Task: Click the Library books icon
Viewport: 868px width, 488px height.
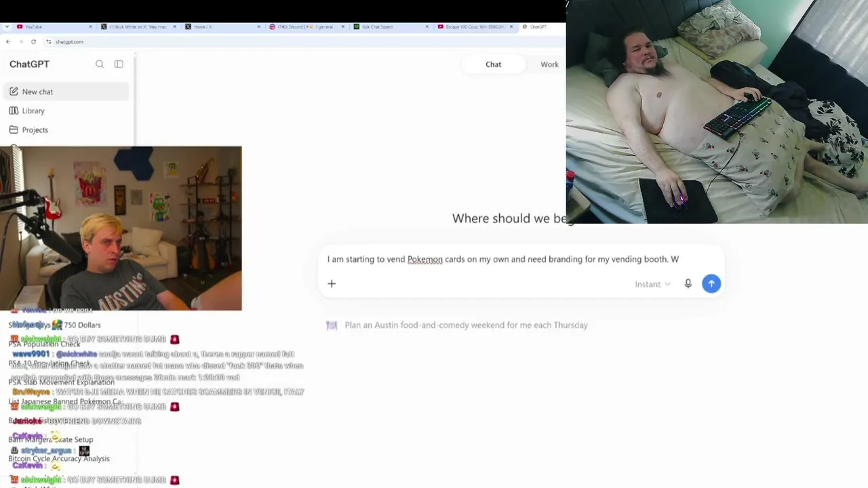Action: click(x=14, y=110)
